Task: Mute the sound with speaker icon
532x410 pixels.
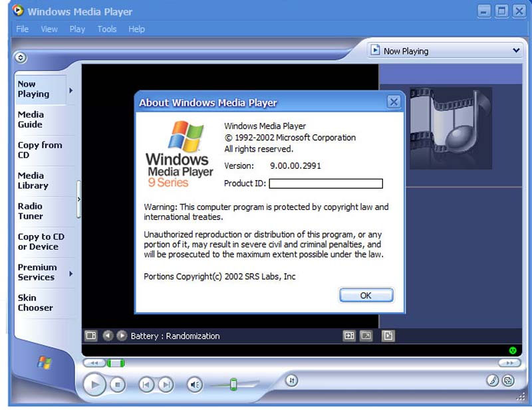Action: click(x=194, y=384)
